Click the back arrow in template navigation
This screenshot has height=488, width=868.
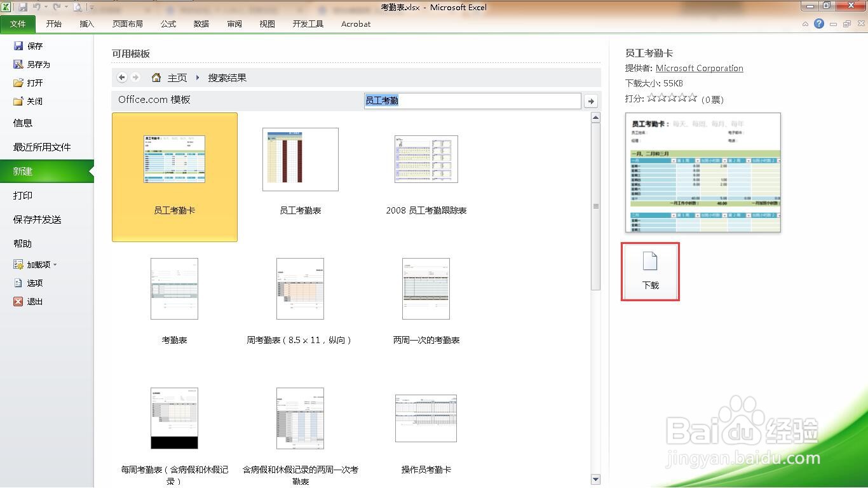(x=122, y=78)
